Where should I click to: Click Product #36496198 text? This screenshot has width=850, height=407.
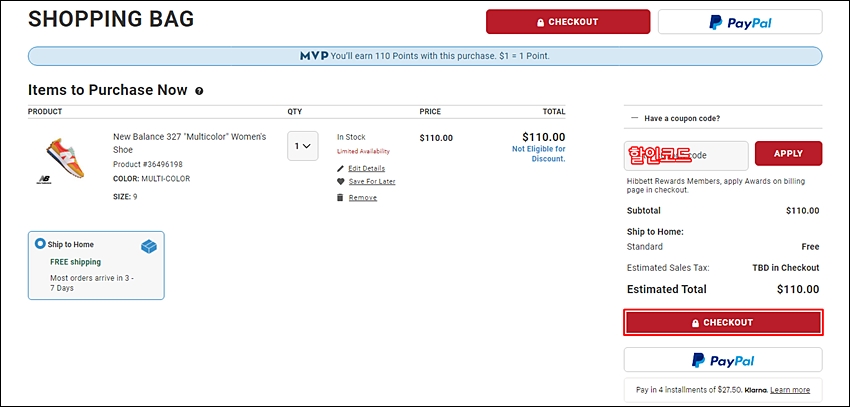(x=147, y=164)
